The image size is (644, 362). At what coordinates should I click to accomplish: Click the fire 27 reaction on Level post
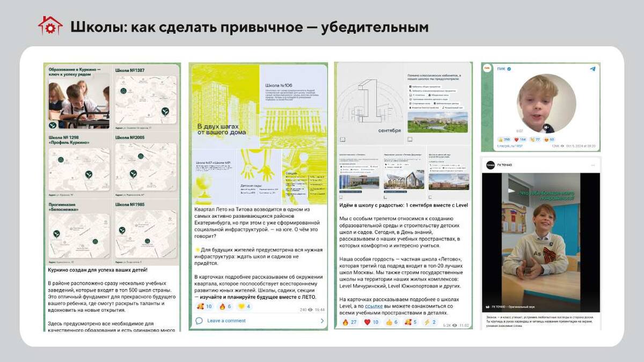[x=350, y=322]
